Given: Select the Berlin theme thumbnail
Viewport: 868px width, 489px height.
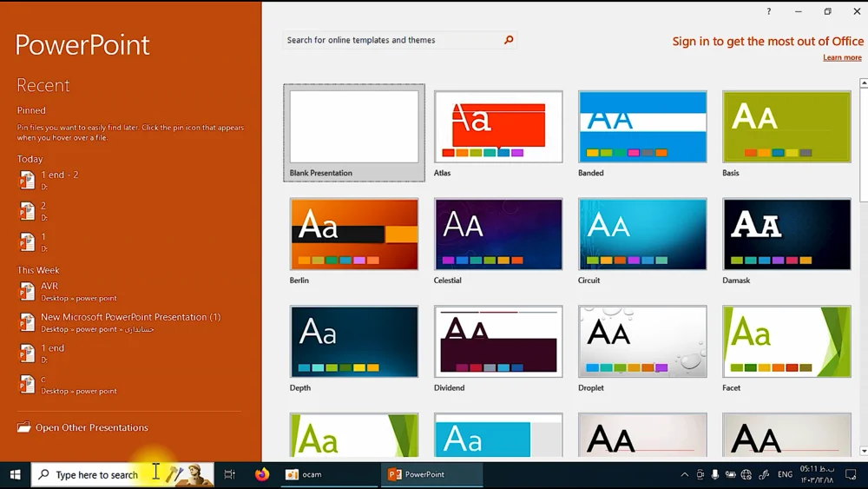Looking at the screenshot, I should 354,235.
